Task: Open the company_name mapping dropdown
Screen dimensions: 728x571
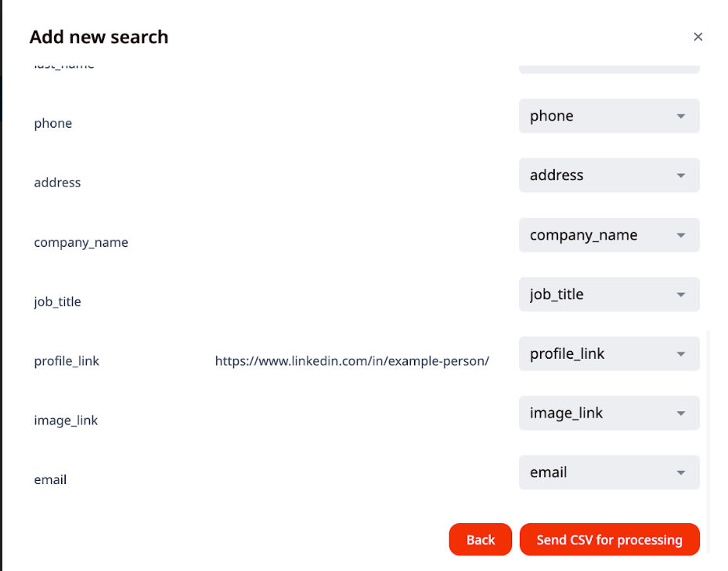Action: [609, 235]
